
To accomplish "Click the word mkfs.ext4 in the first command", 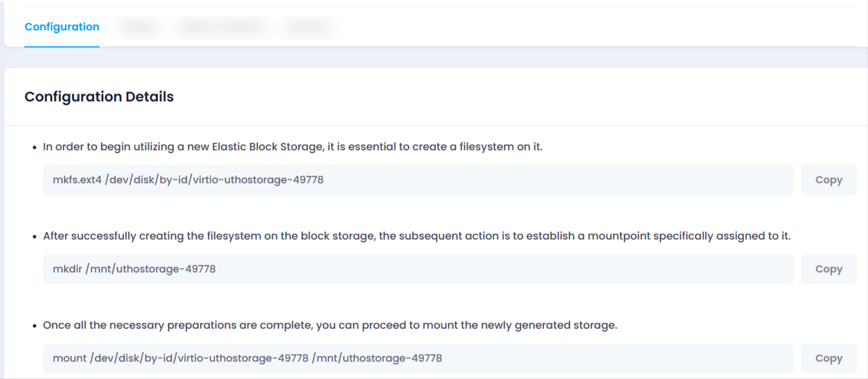I will point(77,180).
